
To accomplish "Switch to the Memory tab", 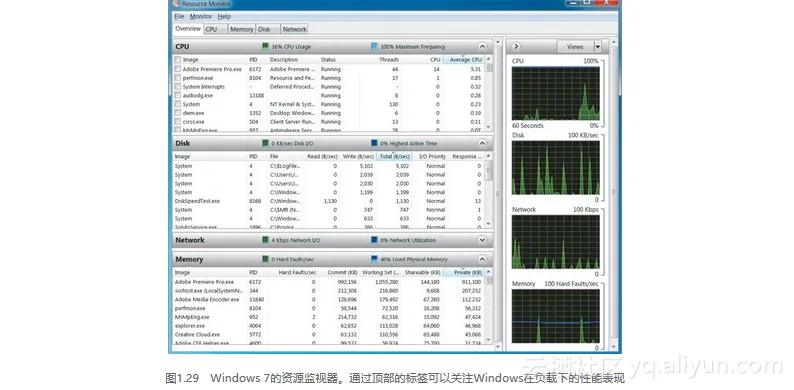I will [x=241, y=29].
